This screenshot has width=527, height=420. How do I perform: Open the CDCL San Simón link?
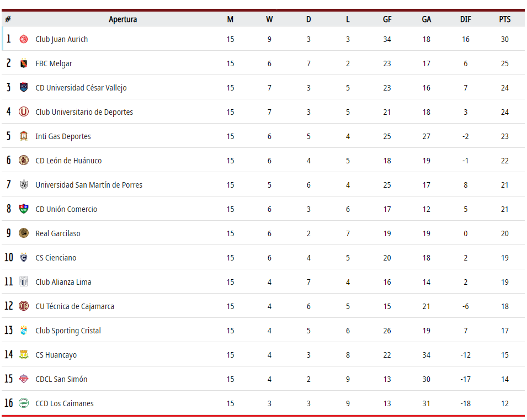tap(61, 379)
